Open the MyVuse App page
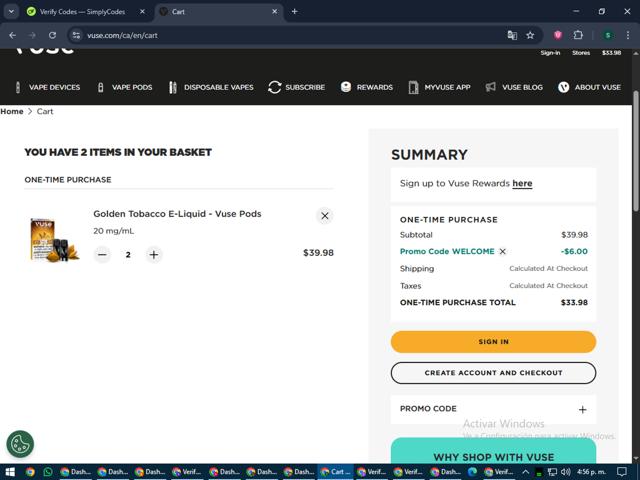Screen dimensions: 640x480 439,87
